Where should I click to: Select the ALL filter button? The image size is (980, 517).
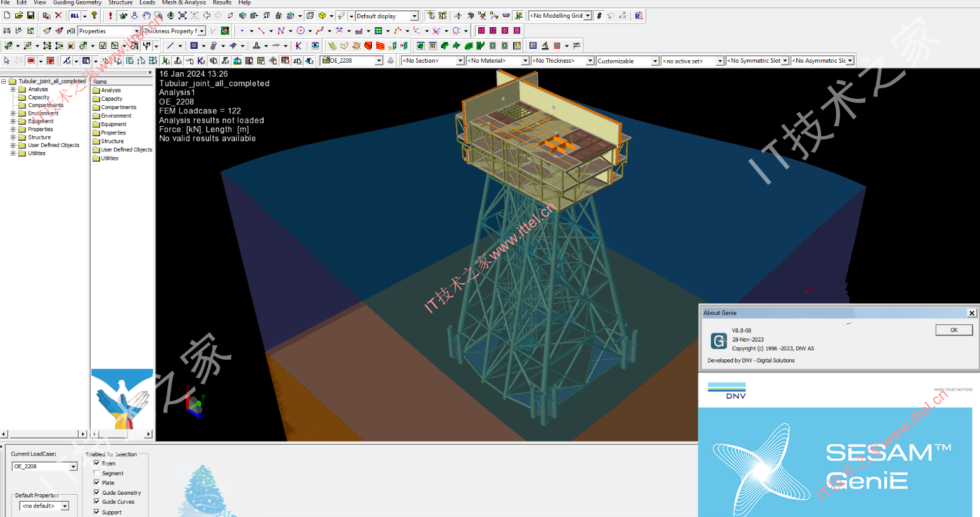[x=75, y=16]
